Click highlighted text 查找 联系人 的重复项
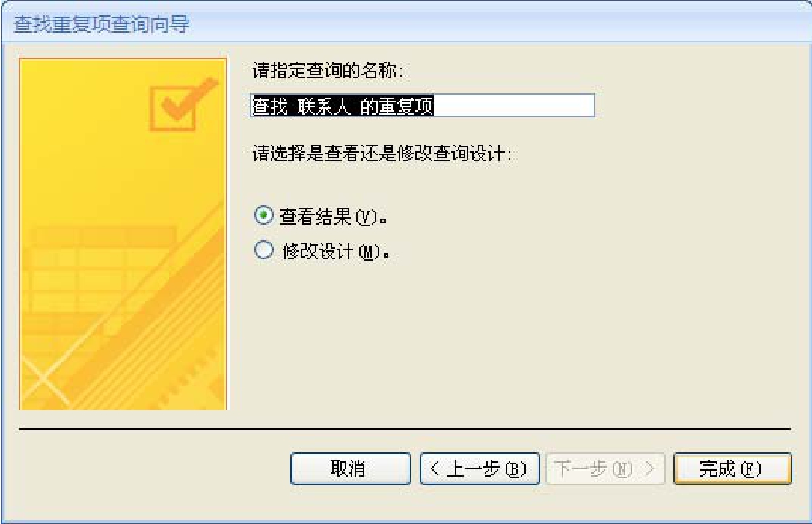Viewport: 812px width, 524px height. pyautogui.click(x=342, y=106)
